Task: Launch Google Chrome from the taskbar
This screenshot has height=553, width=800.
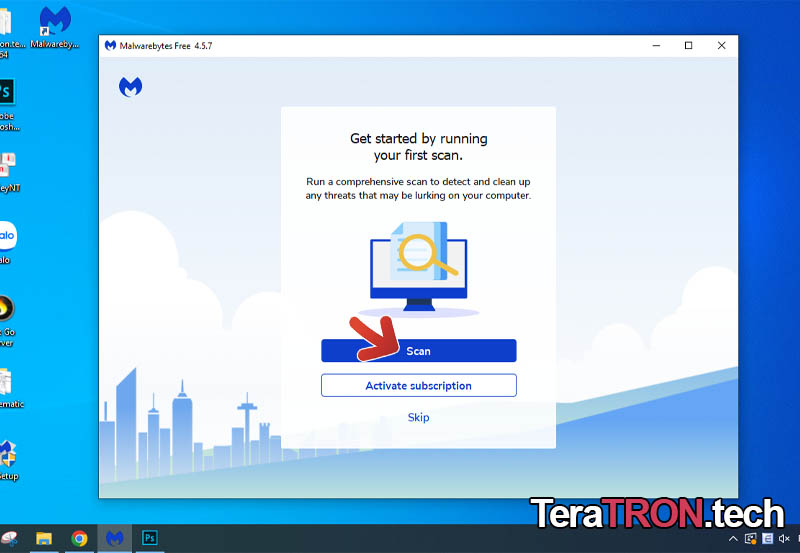Action: pyautogui.click(x=79, y=538)
